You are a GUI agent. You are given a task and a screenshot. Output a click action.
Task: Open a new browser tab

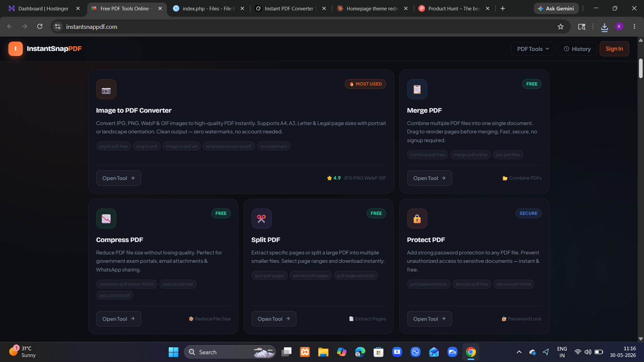[x=503, y=8]
